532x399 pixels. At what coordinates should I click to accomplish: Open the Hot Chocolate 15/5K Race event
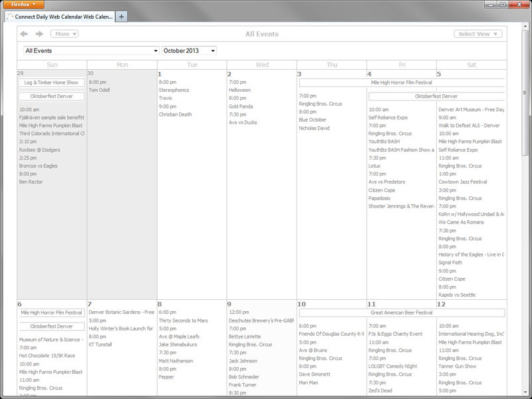47,356
